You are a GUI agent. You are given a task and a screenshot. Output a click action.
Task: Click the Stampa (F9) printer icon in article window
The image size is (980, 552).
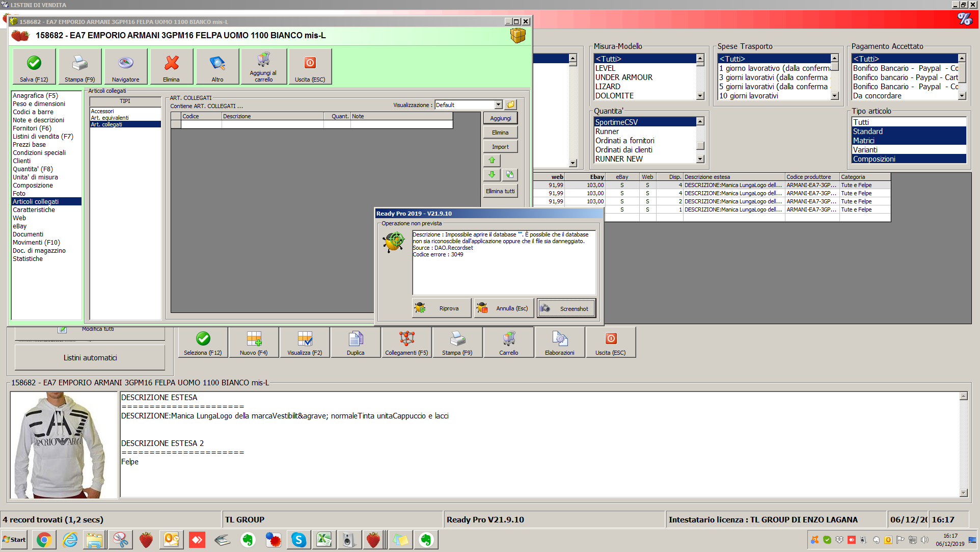79,63
